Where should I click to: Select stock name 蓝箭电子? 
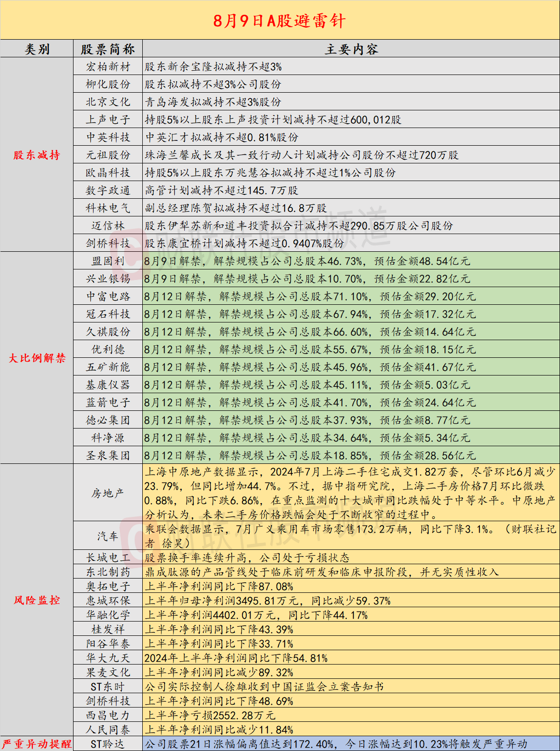click(108, 403)
